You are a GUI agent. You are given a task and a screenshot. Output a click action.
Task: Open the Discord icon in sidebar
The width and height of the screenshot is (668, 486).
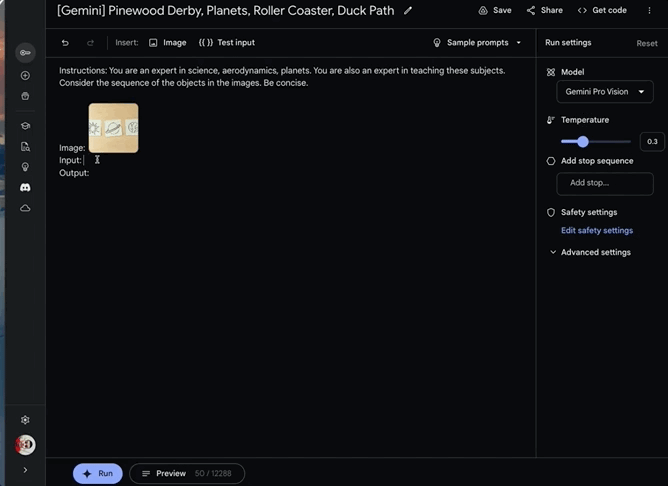click(x=25, y=187)
